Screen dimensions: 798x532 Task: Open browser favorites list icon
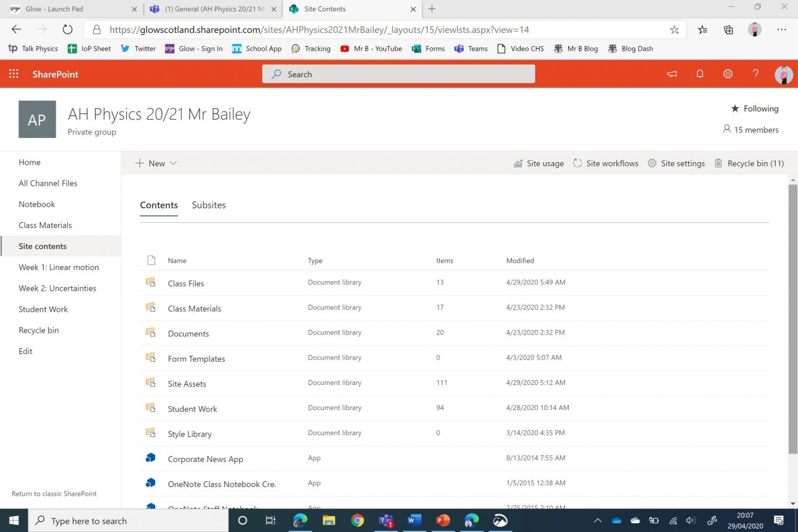702,30
